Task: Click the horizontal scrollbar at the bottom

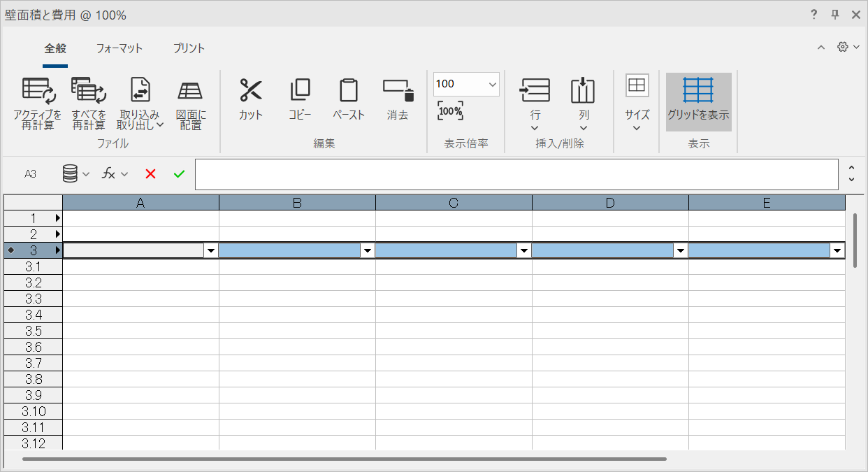Action: pyautogui.click(x=344, y=459)
